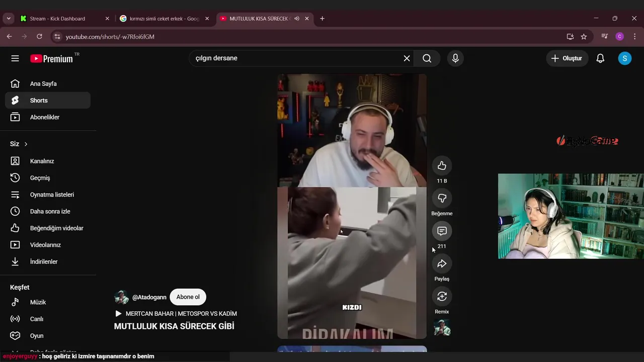This screenshot has width=644, height=362.
Task: Share the Short via Paylaş
Action: [x=442, y=263]
